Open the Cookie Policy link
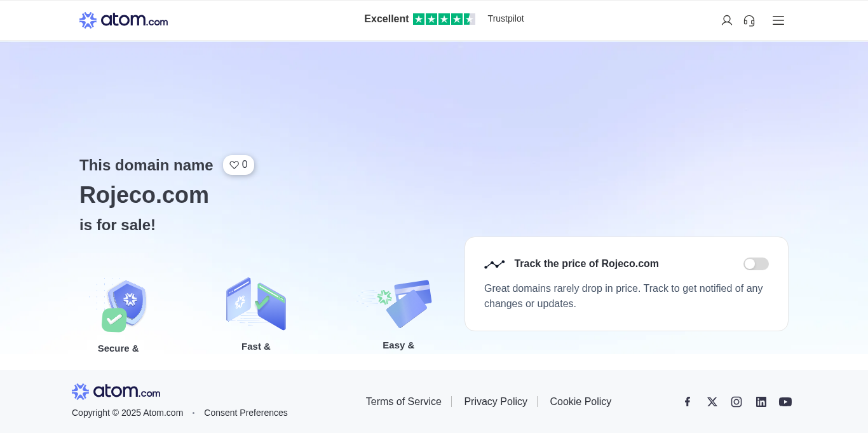 pos(581,402)
